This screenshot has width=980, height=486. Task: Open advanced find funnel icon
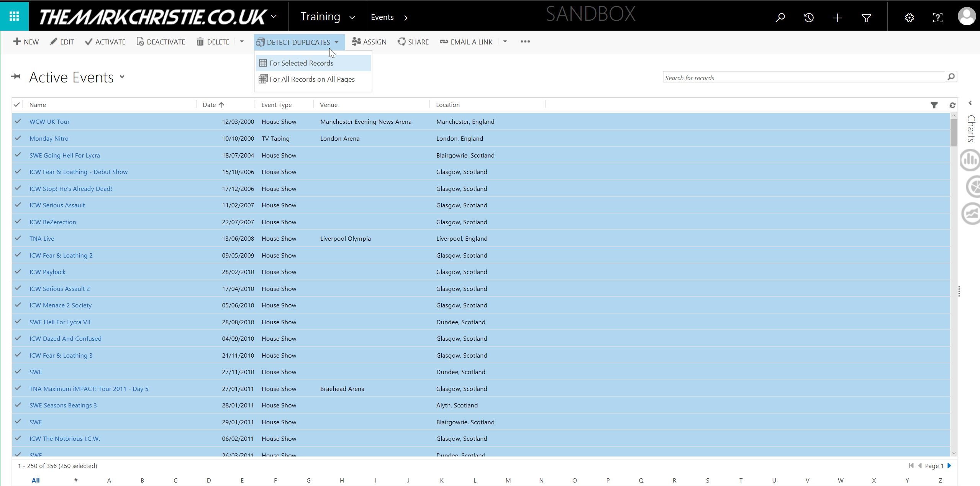click(x=866, y=18)
